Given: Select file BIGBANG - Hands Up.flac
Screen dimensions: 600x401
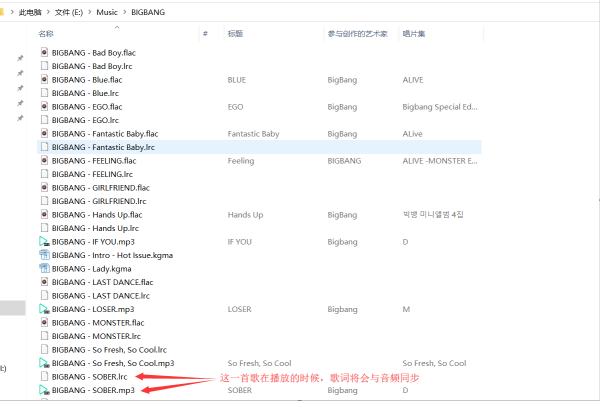Looking at the screenshot, I should [97, 215].
